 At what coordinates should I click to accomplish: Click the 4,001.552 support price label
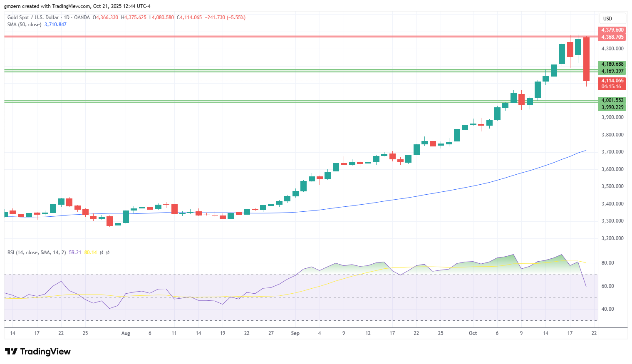pos(612,100)
